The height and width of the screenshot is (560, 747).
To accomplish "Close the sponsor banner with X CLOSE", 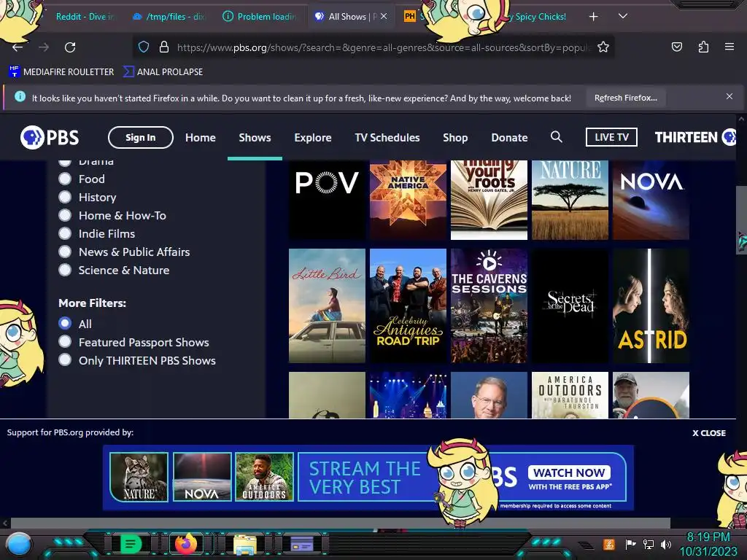I will pyautogui.click(x=709, y=433).
